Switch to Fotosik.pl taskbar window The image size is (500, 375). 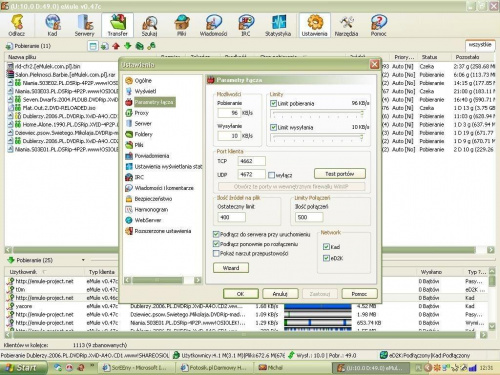click(213, 368)
